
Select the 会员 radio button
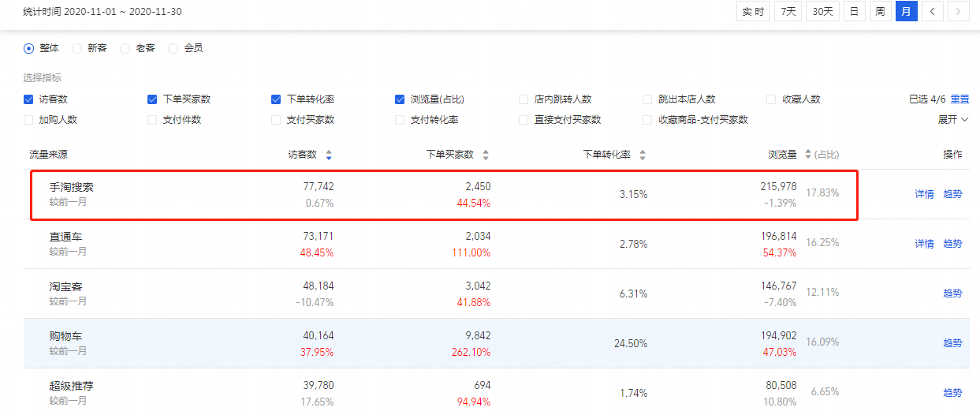(x=173, y=48)
